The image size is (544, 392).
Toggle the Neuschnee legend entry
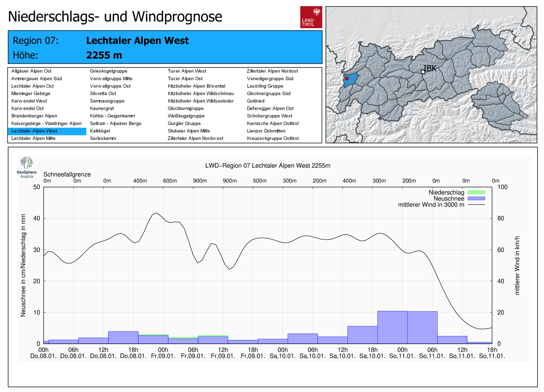(449, 198)
